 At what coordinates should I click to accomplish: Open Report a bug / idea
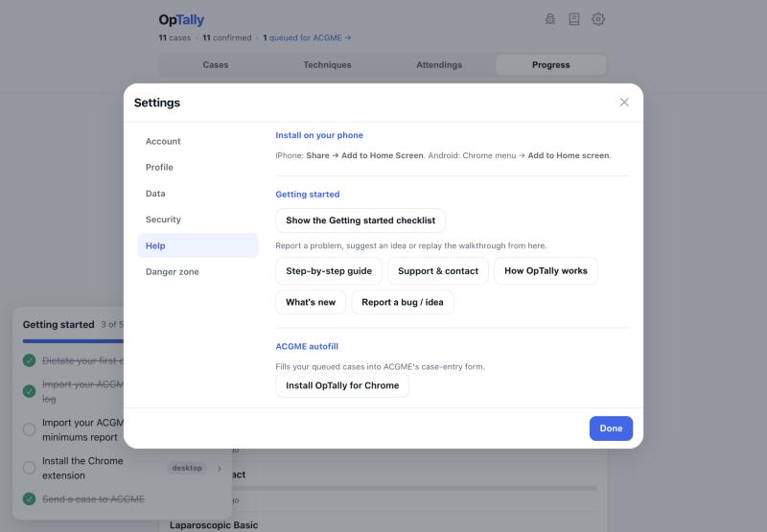point(402,302)
